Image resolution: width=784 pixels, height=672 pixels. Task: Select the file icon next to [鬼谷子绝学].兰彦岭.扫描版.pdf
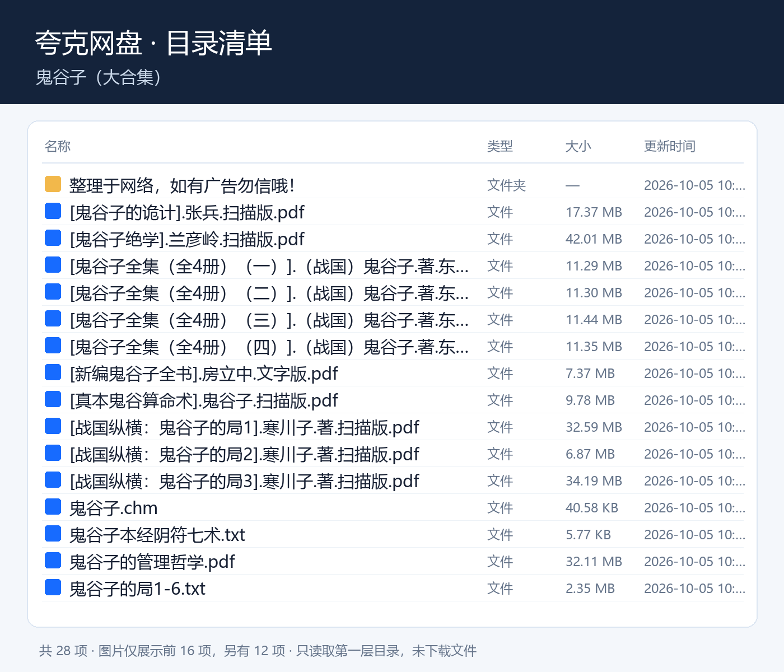[53, 238]
